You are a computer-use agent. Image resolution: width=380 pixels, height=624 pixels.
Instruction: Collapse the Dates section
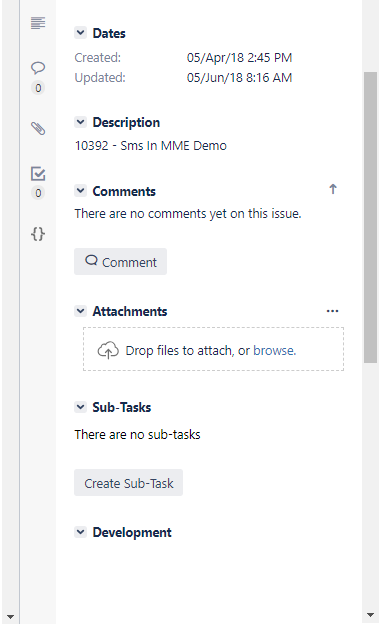pyautogui.click(x=80, y=33)
